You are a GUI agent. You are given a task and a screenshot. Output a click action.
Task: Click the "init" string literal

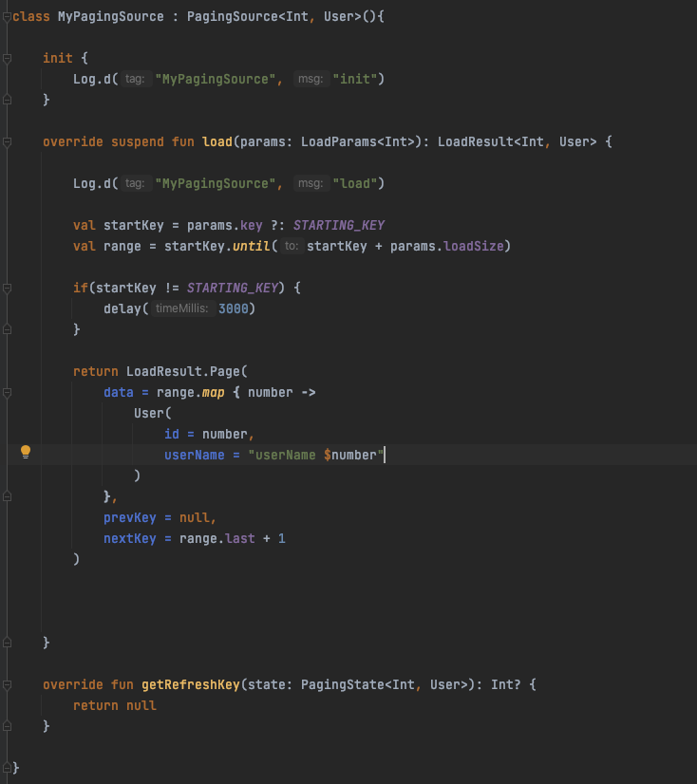[x=355, y=79]
